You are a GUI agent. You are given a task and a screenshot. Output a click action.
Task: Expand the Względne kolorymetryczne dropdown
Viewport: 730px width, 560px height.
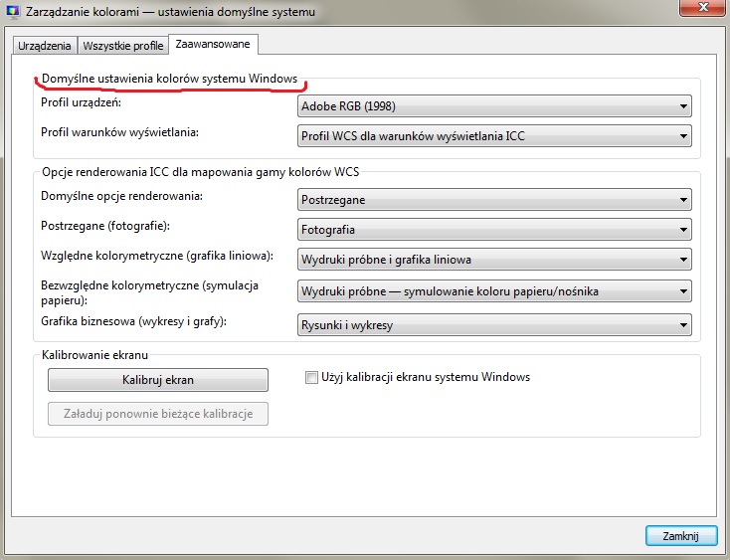click(x=494, y=260)
